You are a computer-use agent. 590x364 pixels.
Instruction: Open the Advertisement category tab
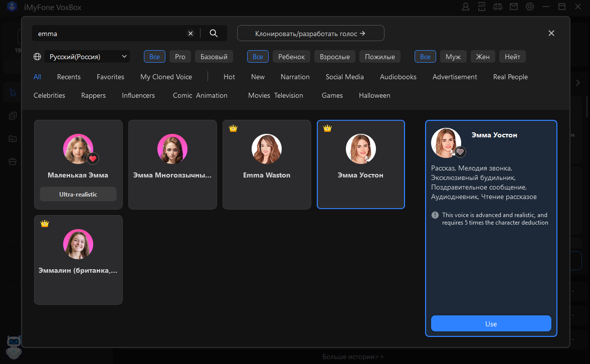455,77
